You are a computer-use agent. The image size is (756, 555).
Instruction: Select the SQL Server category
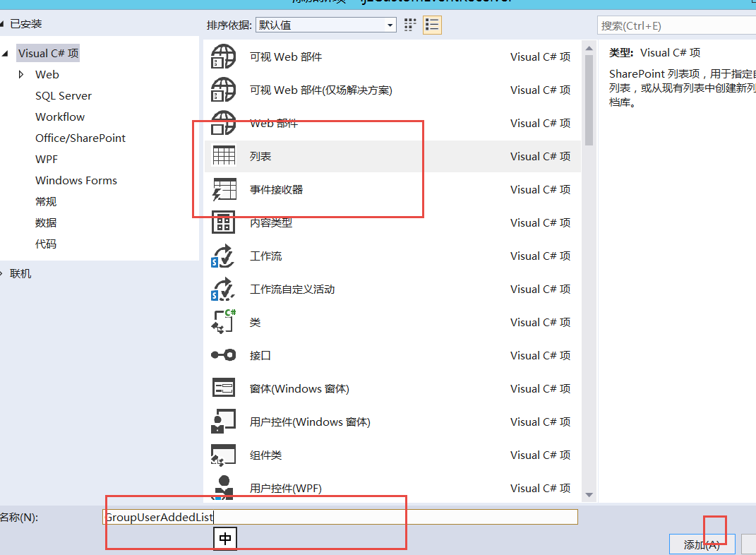(x=63, y=96)
